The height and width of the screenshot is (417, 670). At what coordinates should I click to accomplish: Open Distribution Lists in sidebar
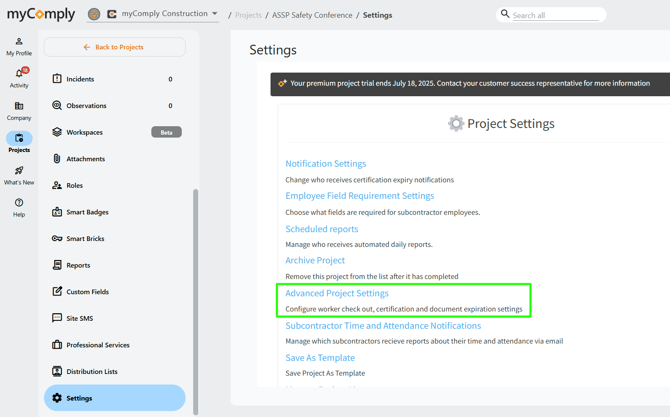pos(91,371)
